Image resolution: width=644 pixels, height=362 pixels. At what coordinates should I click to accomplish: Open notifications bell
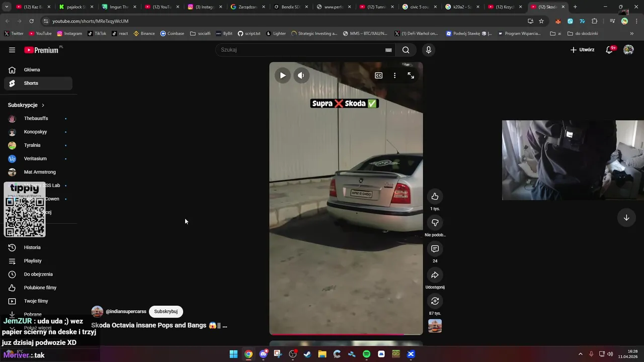click(609, 50)
